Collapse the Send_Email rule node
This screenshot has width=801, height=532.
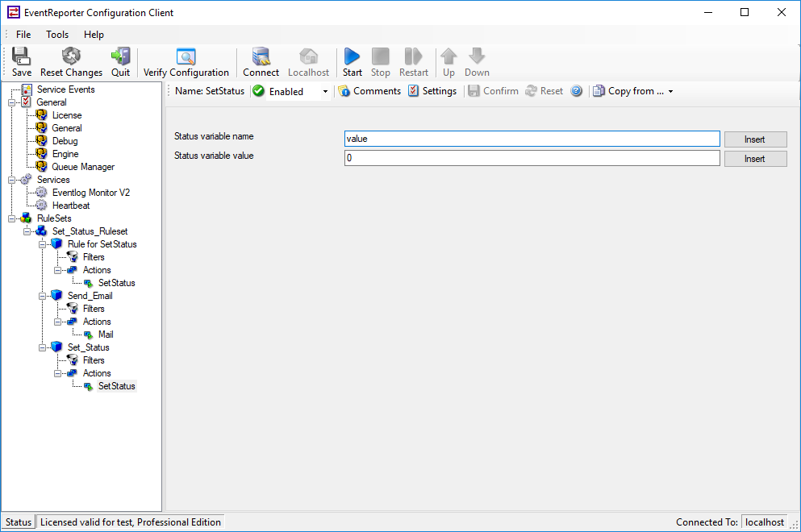[x=43, y=296]
